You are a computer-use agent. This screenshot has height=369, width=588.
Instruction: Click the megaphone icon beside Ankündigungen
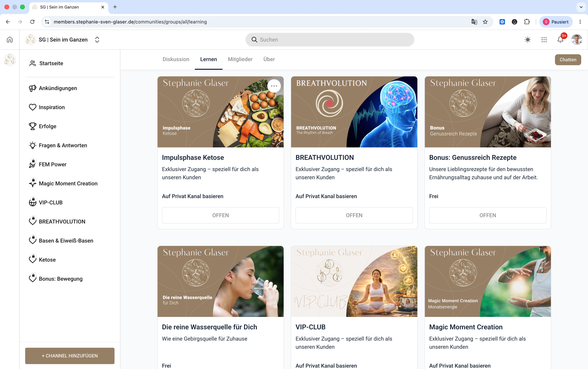coord(32,88)
